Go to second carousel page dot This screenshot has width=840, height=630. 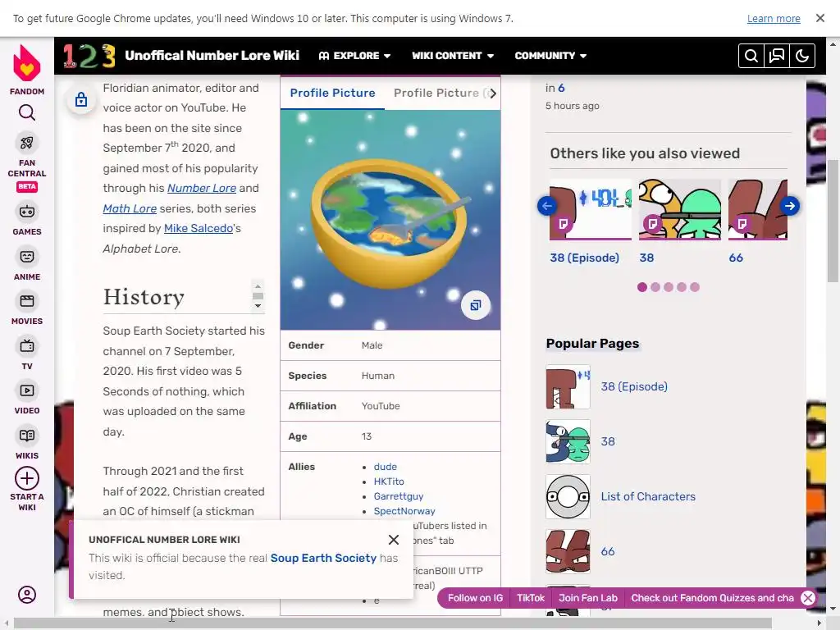tap(655, 287)
